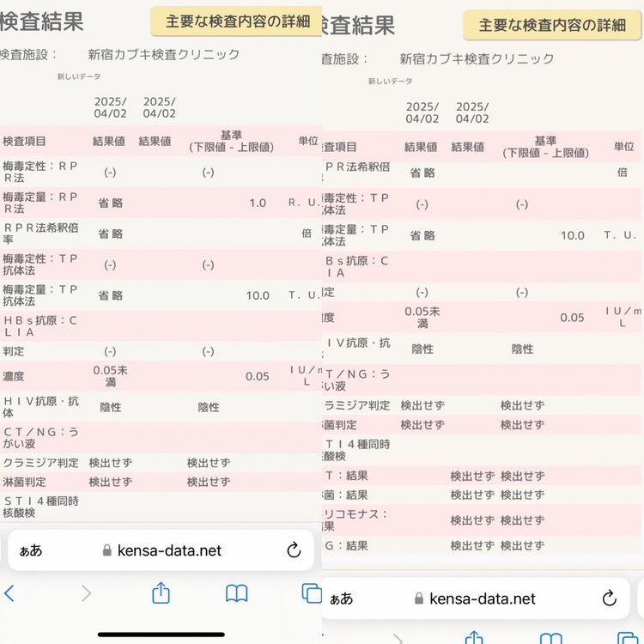Open the ぁあ page settings menu on right

click(342, 598)
